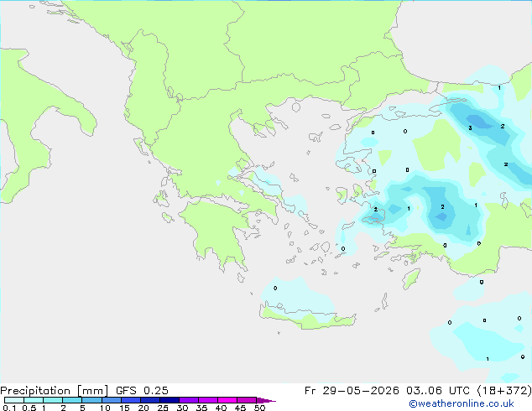Select the 2–5 mm legend swatch
The image size is (532, 411).
point(72,400)
